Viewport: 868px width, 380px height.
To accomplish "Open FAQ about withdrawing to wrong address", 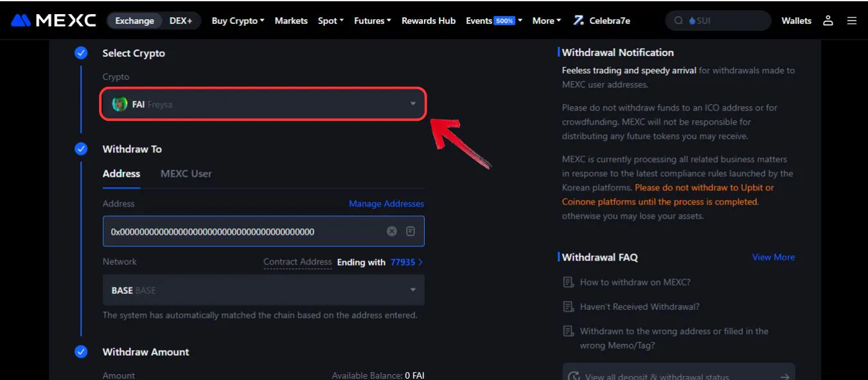I will [x=674, y=338].
